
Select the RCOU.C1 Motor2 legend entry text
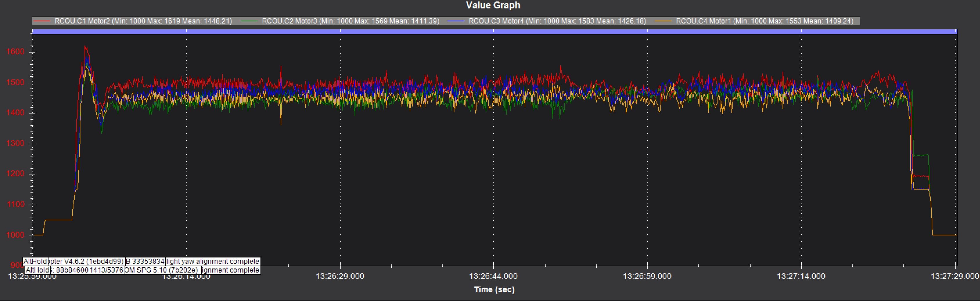pos(143,21)
